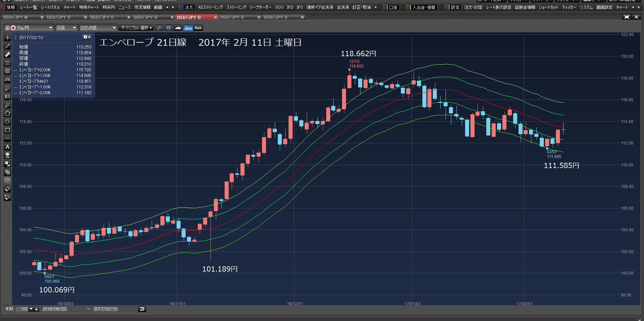Viewport: 644px width, 321px height.
Task: Click the erase-all eraser tool
Action: (7, 197)
